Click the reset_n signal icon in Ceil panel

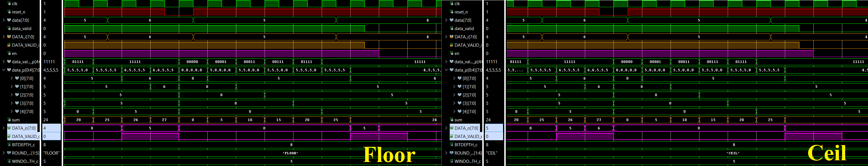click(x=451, y=12)
